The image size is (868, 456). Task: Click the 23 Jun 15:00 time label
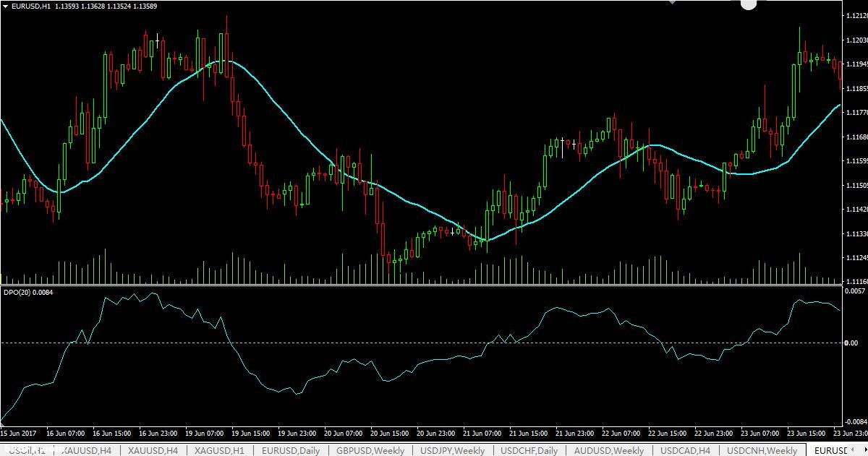pyautogui.click(x=808, y=434)
